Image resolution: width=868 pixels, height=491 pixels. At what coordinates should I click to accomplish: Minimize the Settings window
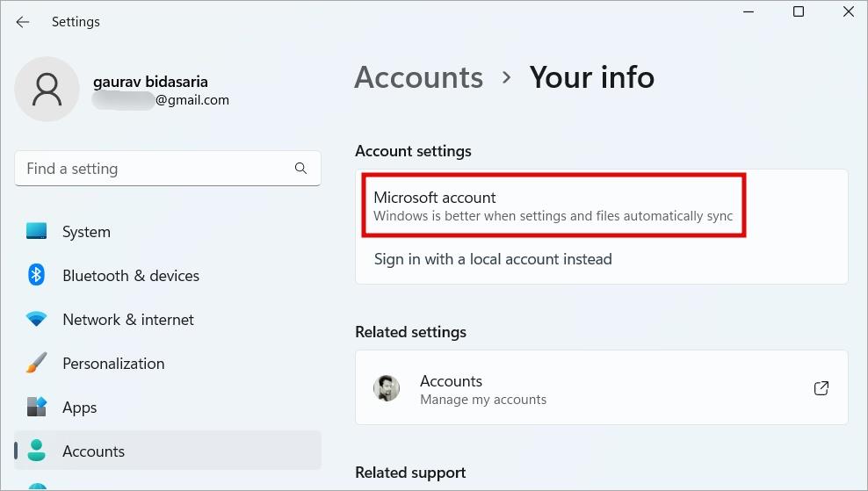point(749,11)
